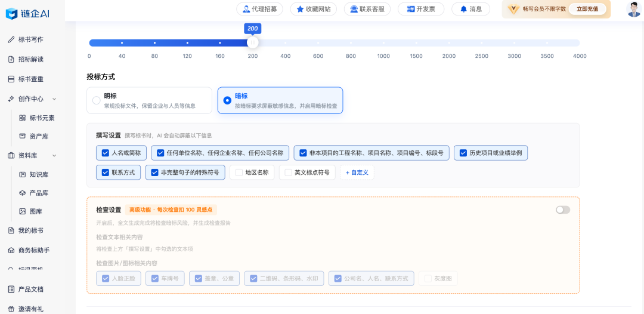Click the 收藏网站 button
The height and width of the screenshot is (314, 644).
[x=314, y=9]
